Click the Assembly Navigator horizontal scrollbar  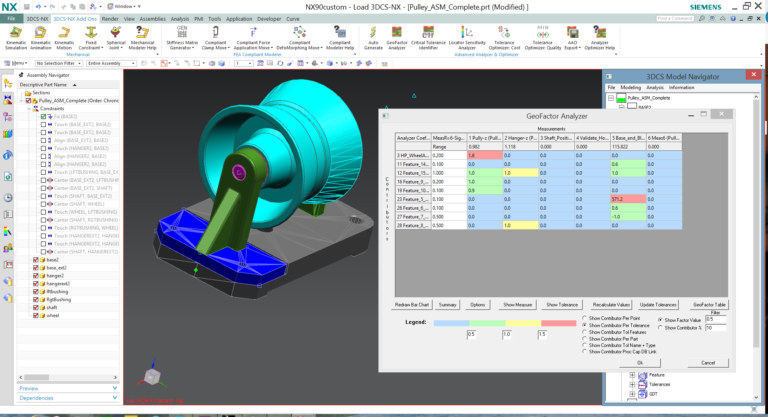coord(68,377)
